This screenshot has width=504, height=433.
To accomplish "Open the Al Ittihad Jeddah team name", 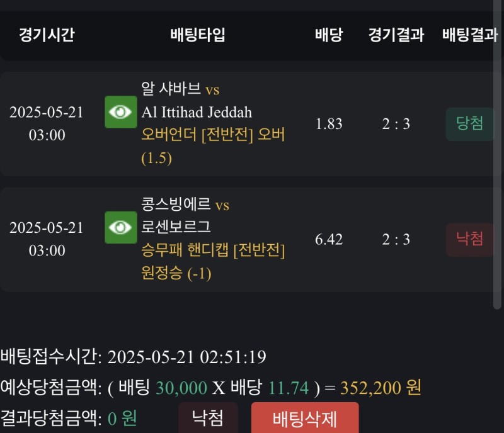I will 197,113.
